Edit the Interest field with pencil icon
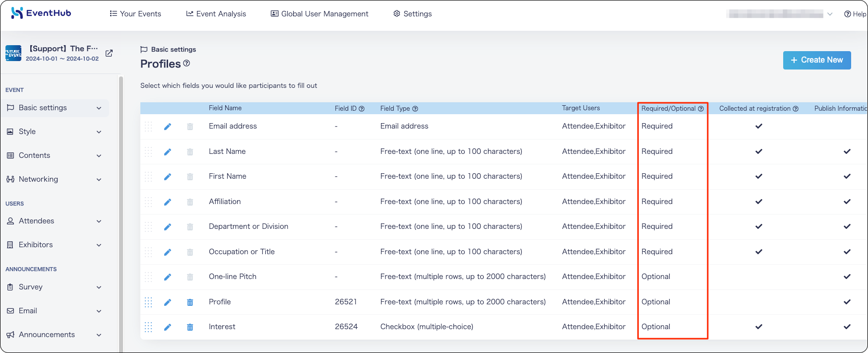The image size is (868, 353). point(168,327)
